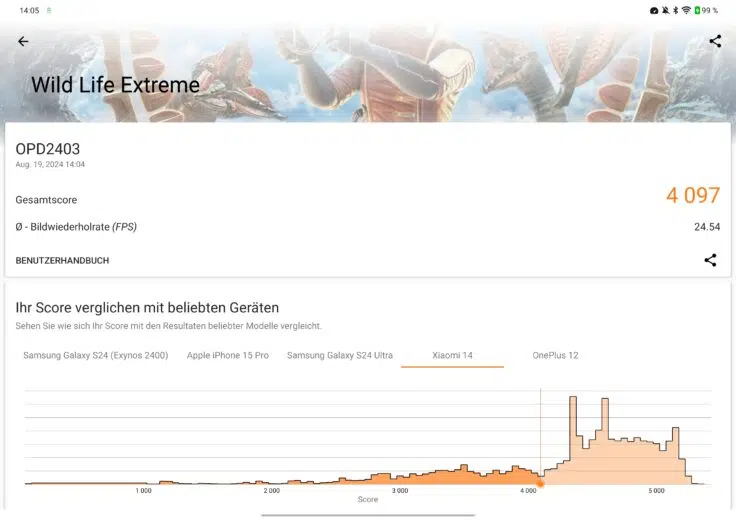Screen dimensions: 736x520
Task: Tap the Gesamtscore label
Action: click(46, 200)
